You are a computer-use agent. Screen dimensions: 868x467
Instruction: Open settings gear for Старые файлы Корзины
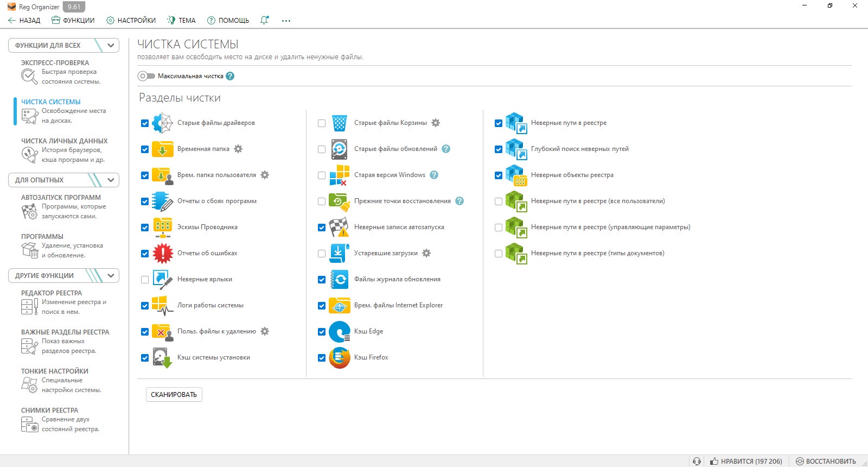(436, 123)
